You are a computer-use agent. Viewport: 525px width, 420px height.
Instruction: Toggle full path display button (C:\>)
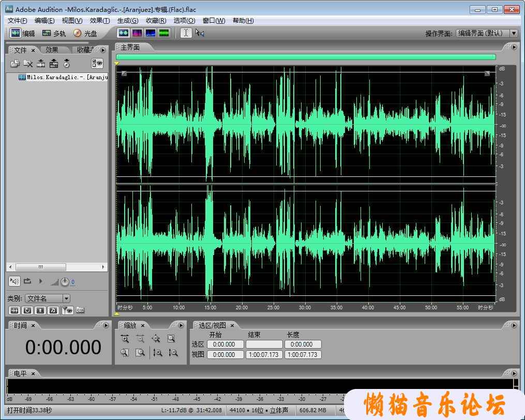click(80, 310)
